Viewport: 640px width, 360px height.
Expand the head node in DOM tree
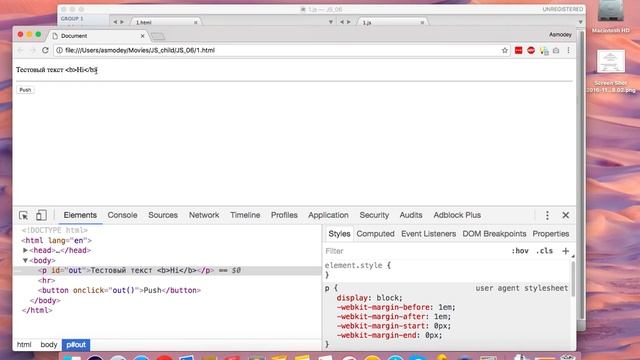(x=25, y=250)
